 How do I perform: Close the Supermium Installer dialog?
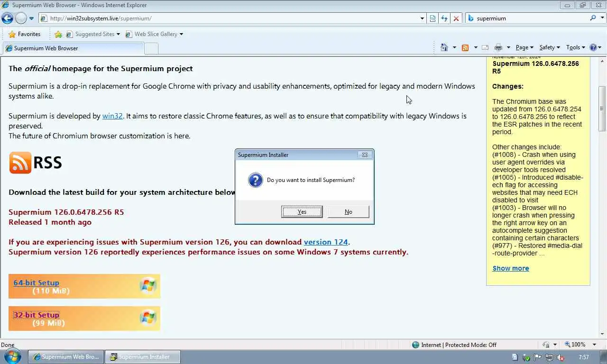point(364,155)
